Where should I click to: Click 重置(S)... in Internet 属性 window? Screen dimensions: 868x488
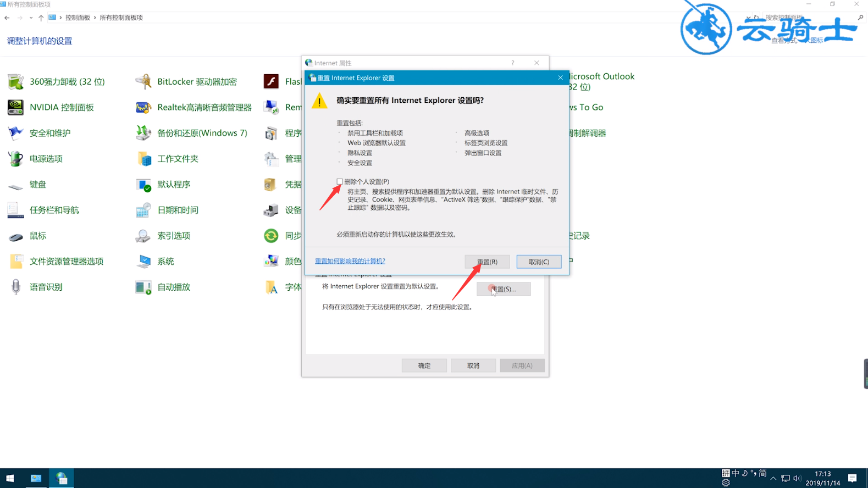tap(504, 289)
